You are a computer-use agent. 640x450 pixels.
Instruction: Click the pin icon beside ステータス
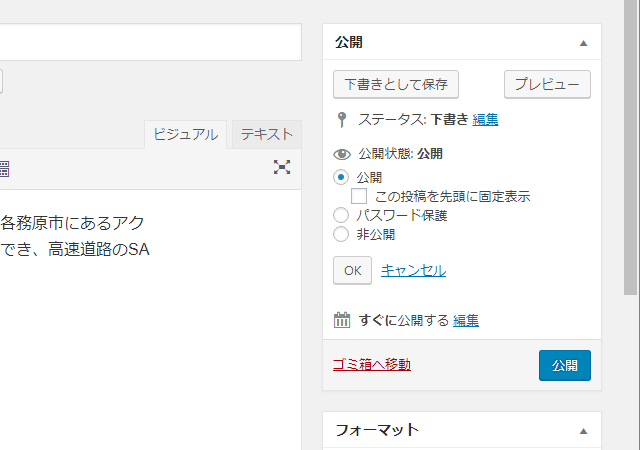[341, 120]
